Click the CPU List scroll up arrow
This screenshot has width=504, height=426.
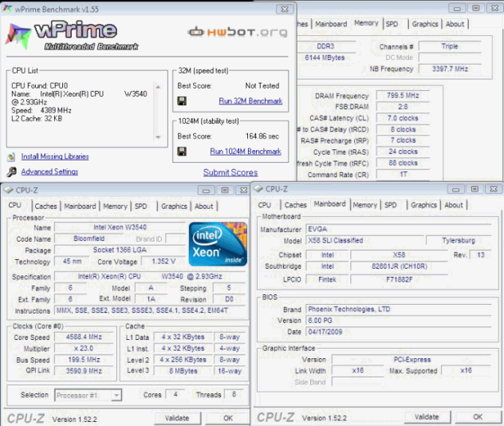pos(158,87)
